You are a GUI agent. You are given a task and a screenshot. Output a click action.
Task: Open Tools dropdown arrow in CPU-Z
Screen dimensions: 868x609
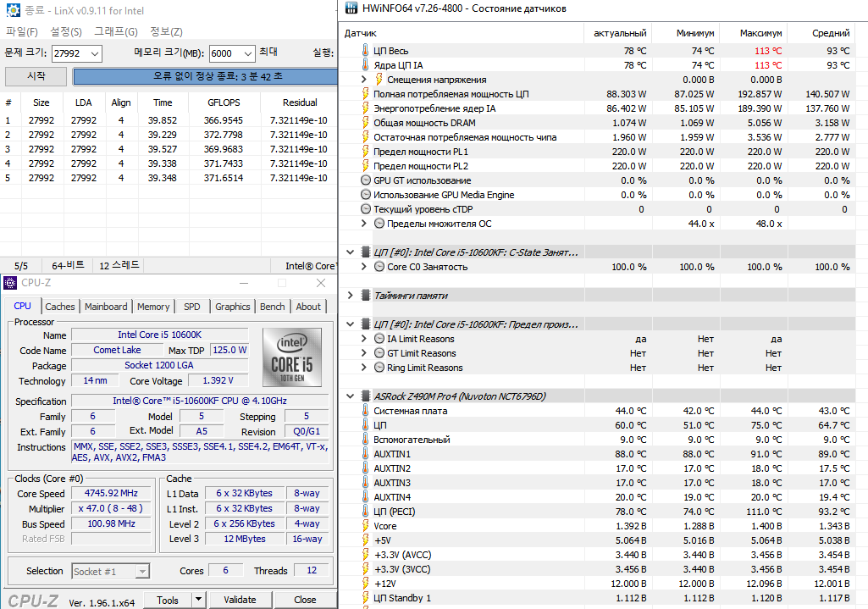198,600
